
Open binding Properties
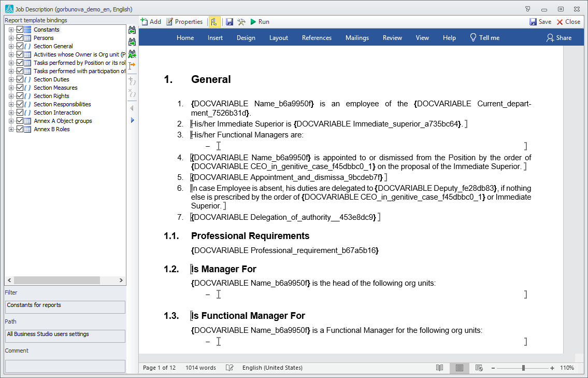point(184,22)
